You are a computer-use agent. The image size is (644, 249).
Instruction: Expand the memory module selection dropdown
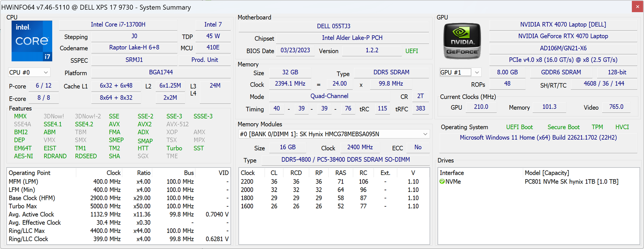[425, 134]
